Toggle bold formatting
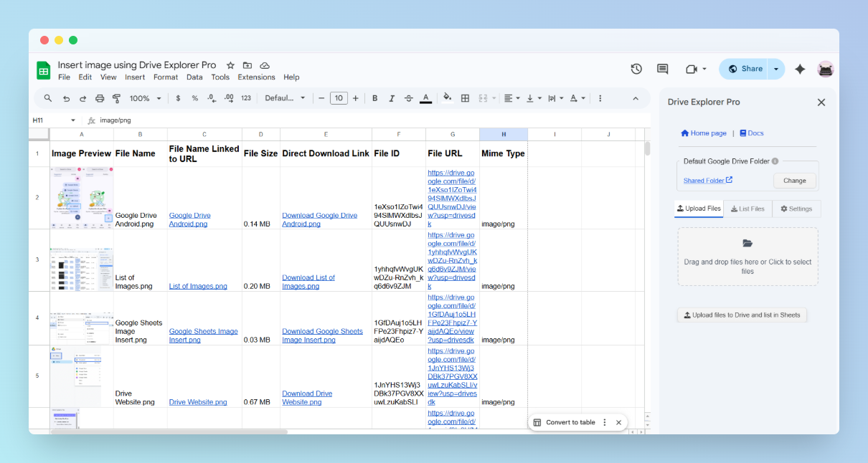Viewport: 868px width, 463px height. [x=374, y=98]
